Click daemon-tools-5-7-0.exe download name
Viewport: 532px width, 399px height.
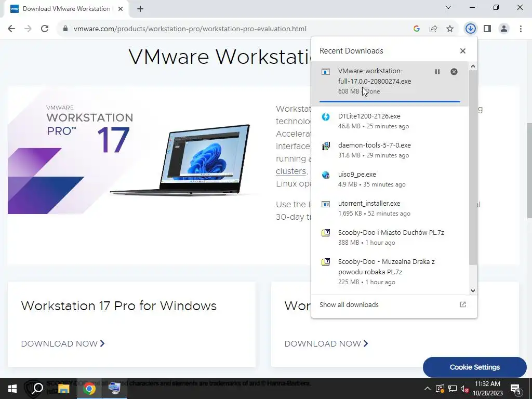click(x=374, y=145)
